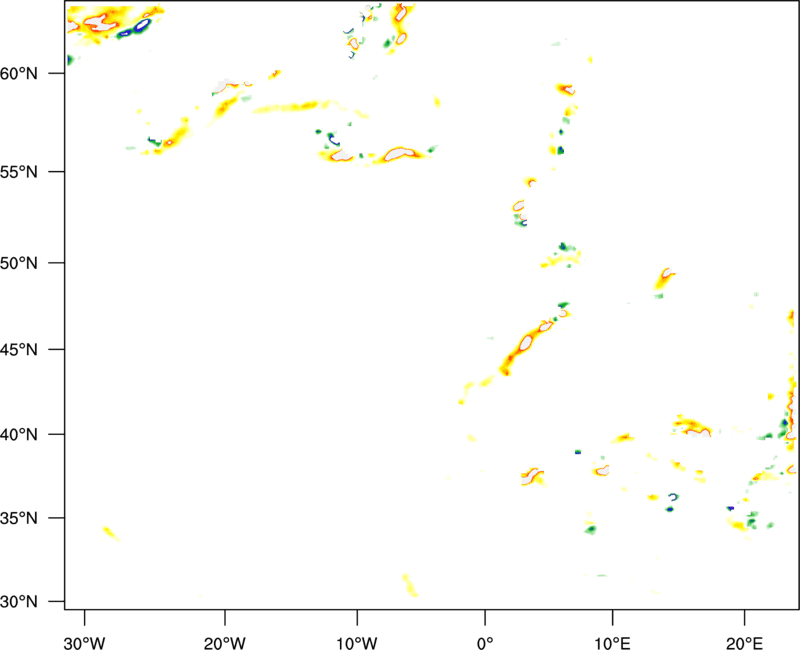This screenshot has height=650, width=800.
Task: Click the 50°N latitude label
Action: (19, 263)
